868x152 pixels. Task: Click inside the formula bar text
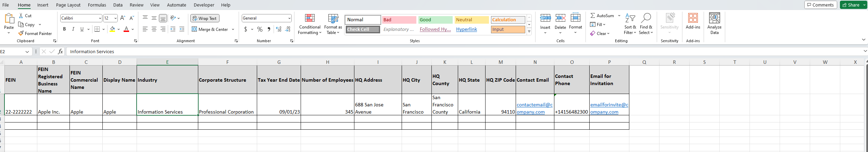[92, 51]
